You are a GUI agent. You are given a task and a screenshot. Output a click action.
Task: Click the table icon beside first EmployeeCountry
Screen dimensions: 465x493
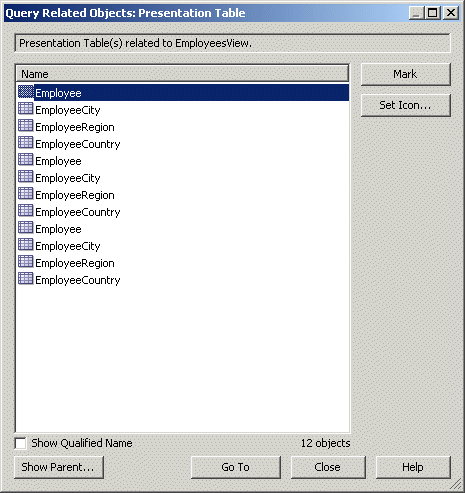(26, 143)
